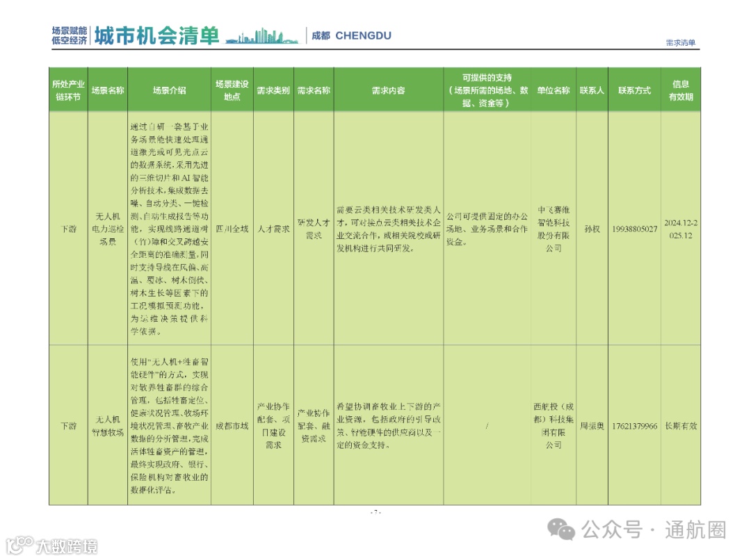Image resolution: width=751 pixels, height=560 pixels.
Task: Select the validity period 2024.12-2025.12
Action: (681, 229)
